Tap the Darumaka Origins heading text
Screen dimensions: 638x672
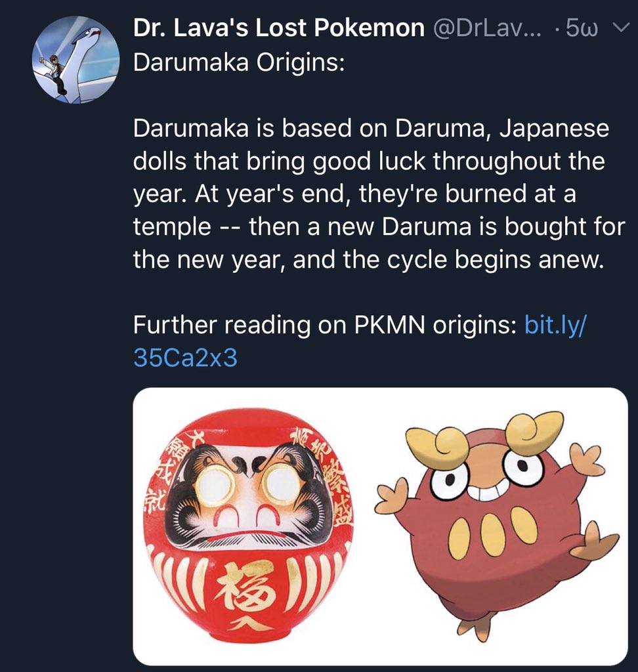[239, 62]
